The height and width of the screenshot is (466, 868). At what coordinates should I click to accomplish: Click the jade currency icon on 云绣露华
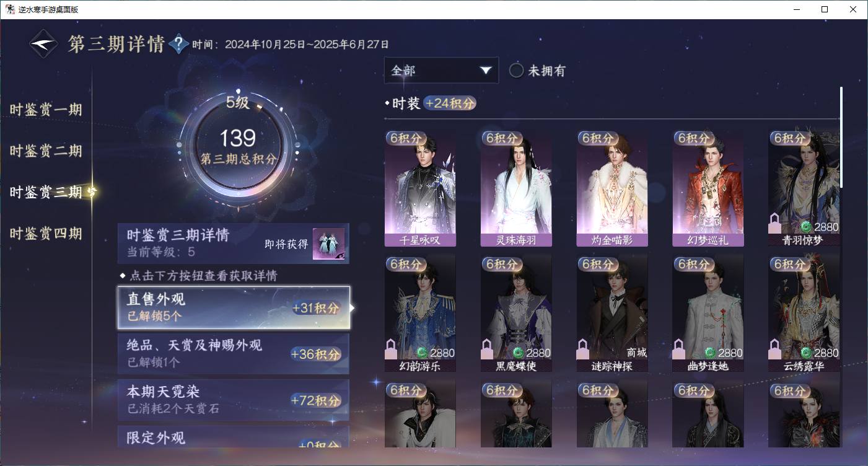pyautogui.click(x=806, y=353)
